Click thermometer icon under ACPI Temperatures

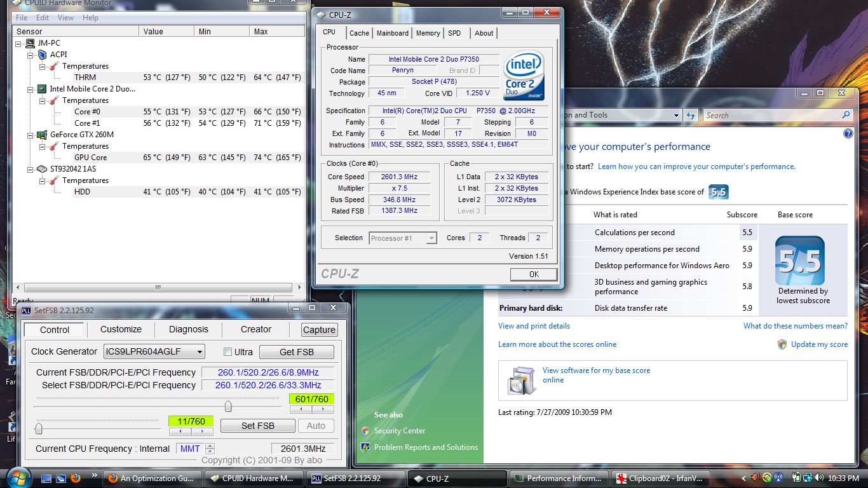coord(54,66)
